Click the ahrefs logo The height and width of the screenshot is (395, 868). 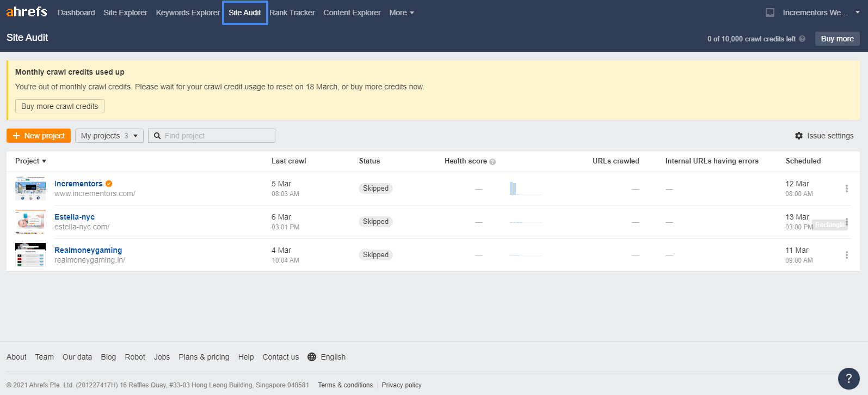(x=27, y=11)
